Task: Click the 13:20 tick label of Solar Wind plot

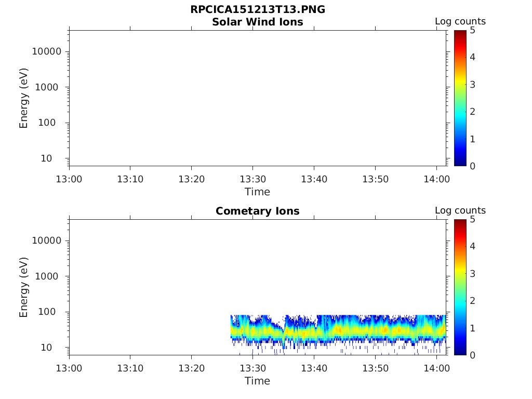Action: [x=191, y=179]
